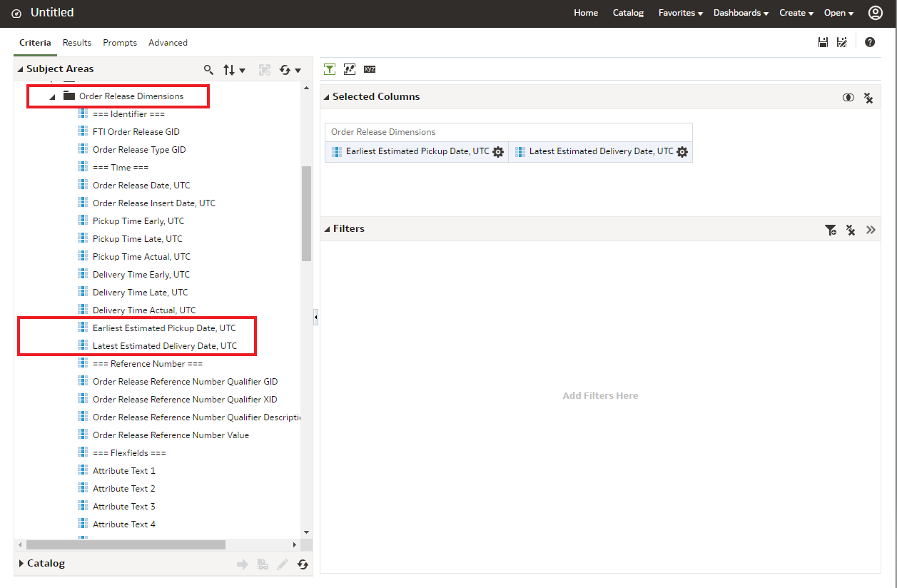Viewport: 897px width, 588px height.
Task: Click the vertical scrollbar in Subject Areas
Action: [306, 213]
